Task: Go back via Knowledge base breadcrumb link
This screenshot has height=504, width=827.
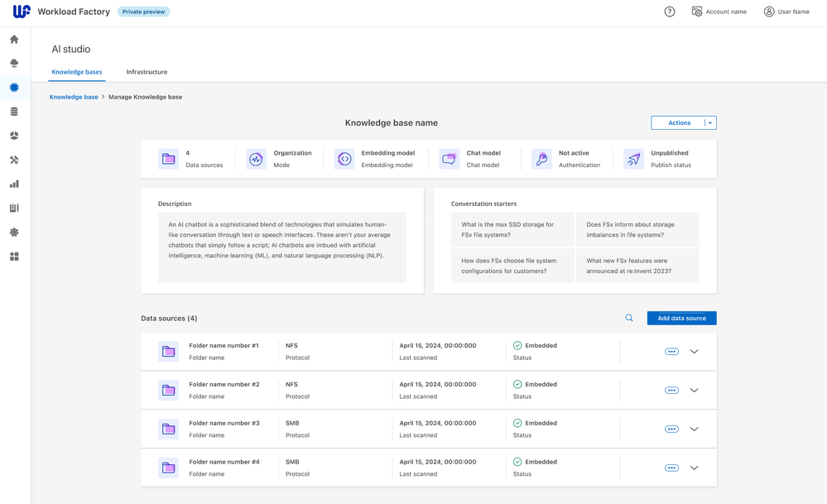Action: [x=74, y=97]
